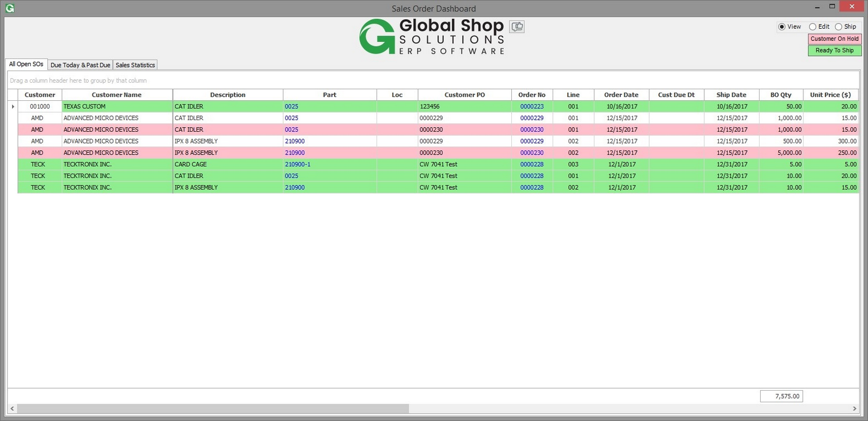This screenshot has width=868, height=421.
Task: Sort by the Line column header
Action: tap(573, 95)
